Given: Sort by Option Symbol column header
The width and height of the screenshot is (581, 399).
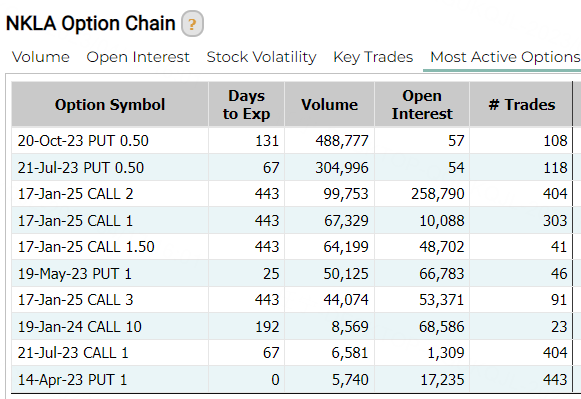Looking at the screenshot, I should [x=110, y=104].
